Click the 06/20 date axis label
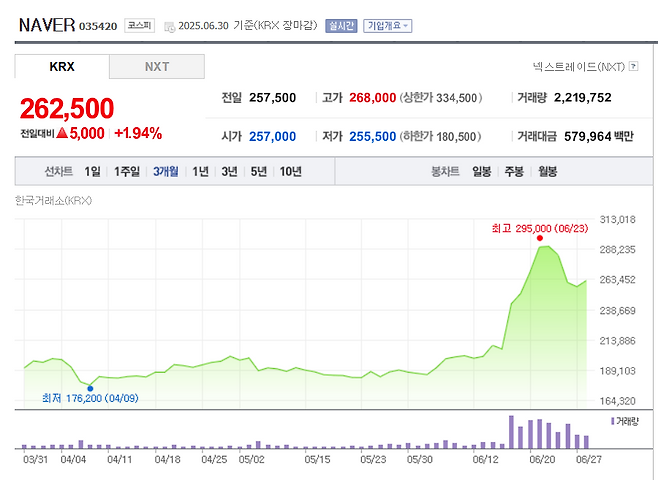This screenshot has width=658, height=480. pyautogui.click(x=542, y=459)
